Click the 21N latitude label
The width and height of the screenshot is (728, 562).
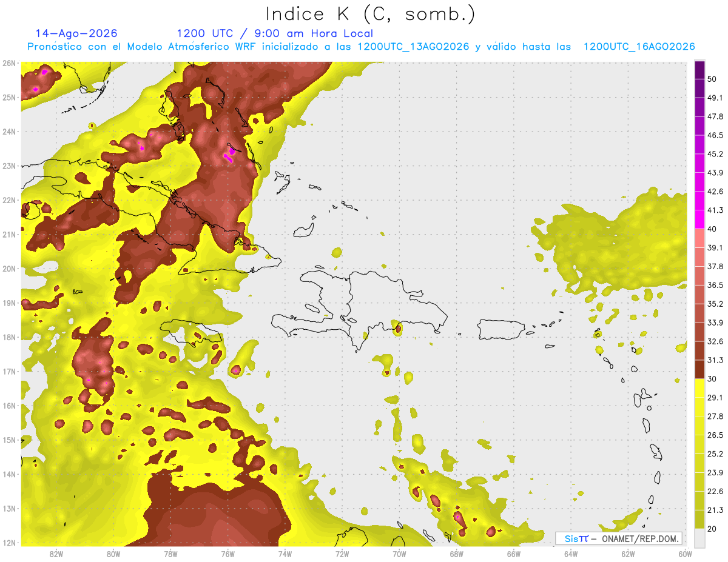tap(9, 234)
